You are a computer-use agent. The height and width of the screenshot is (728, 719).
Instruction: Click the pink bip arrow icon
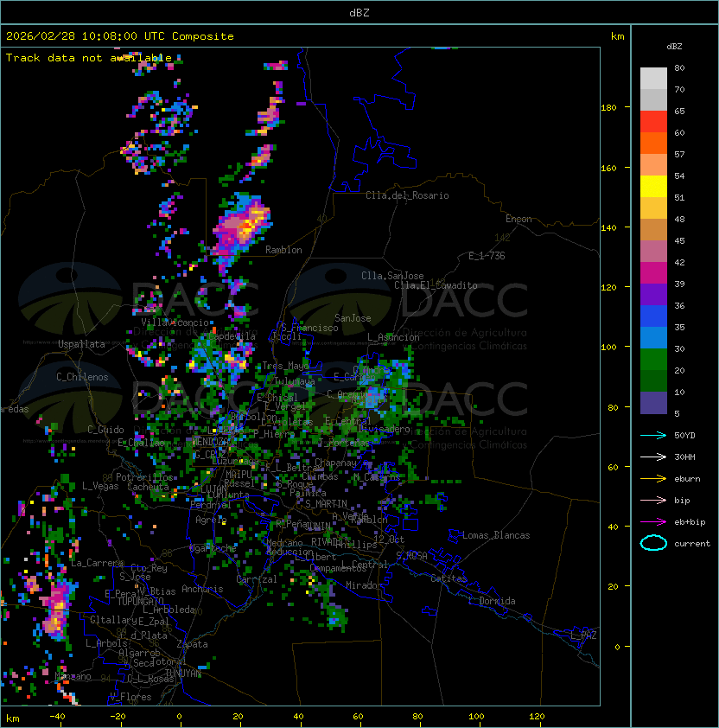pos(654,501)
